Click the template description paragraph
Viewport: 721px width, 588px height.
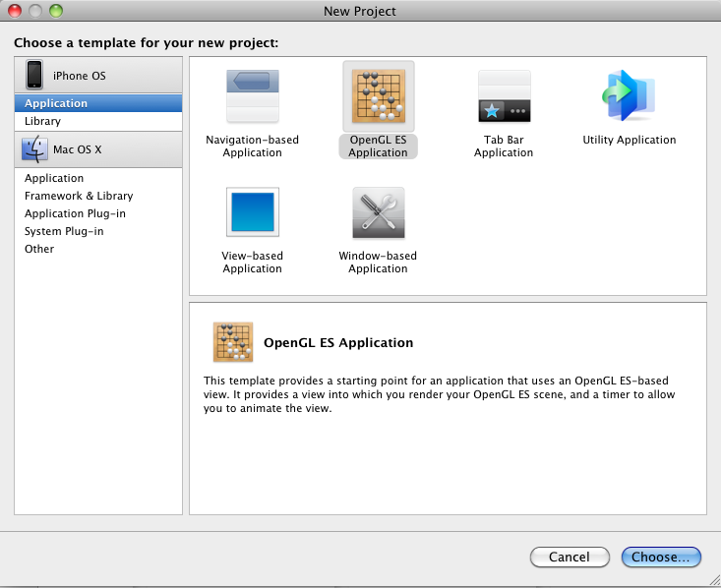pyautogui.click(x=439, y=394)
